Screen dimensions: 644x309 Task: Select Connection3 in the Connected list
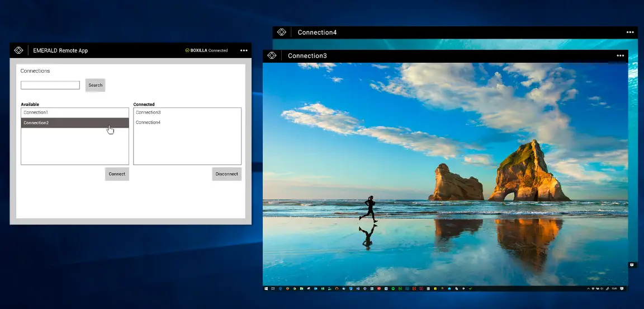[187, 113]
